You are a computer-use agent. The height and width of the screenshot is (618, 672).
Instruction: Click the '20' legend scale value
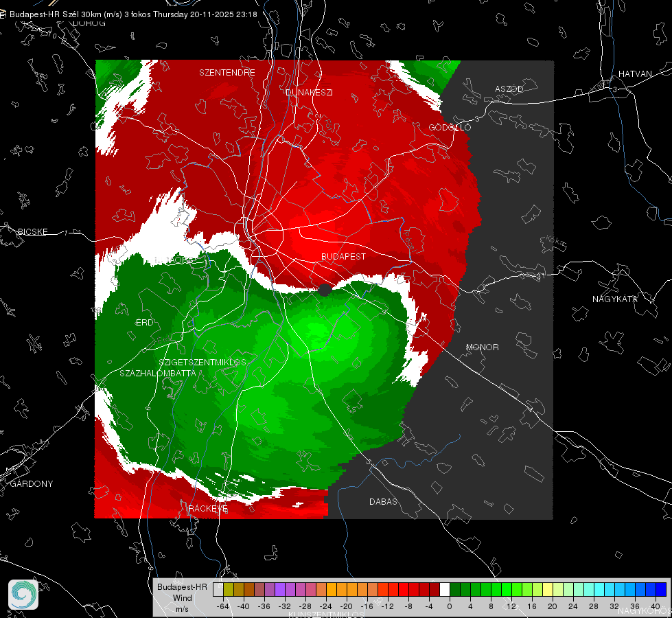point(553,606)
